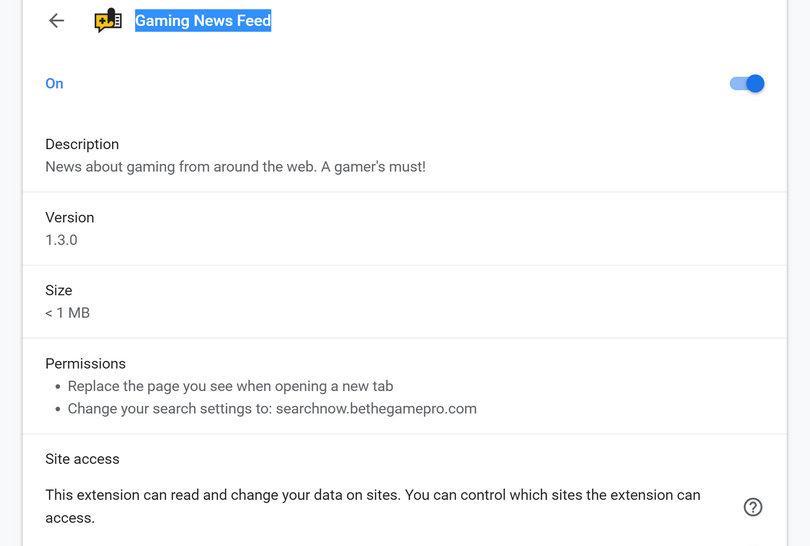The height and width of the screenshot is (546, 810).
Task: Click the 'Change your search settings to' permission text
Action: point(170,408)
